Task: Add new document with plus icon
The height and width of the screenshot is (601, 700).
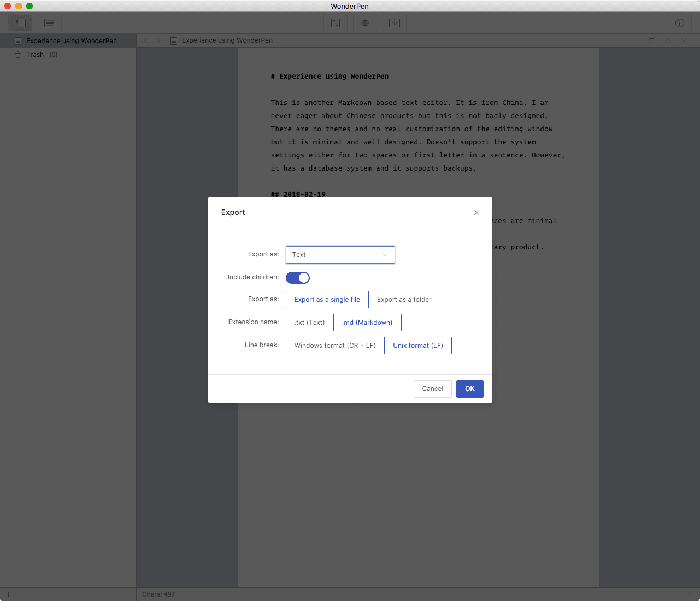Action: [x=9, y=594]
